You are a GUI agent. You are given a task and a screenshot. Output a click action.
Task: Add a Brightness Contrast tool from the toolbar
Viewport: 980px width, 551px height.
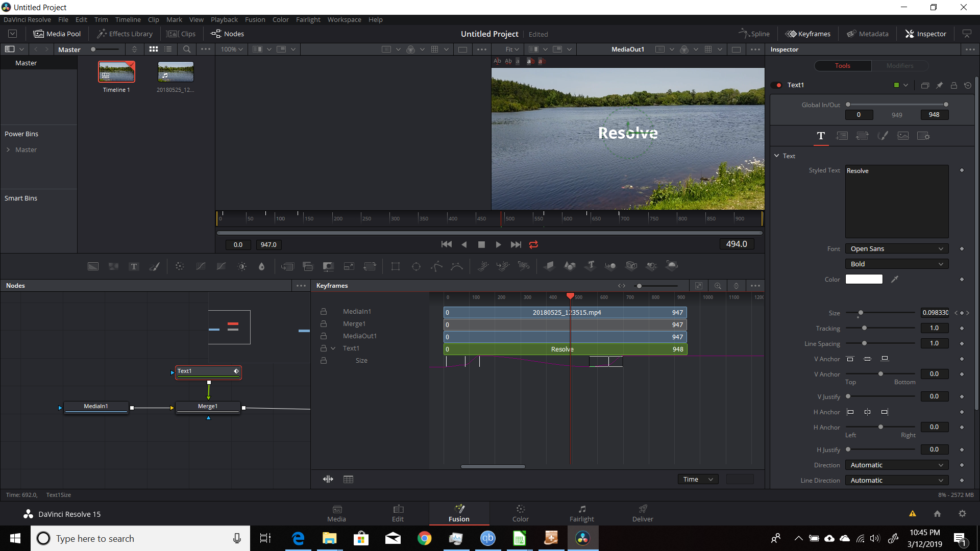click(x=242, y=266)
